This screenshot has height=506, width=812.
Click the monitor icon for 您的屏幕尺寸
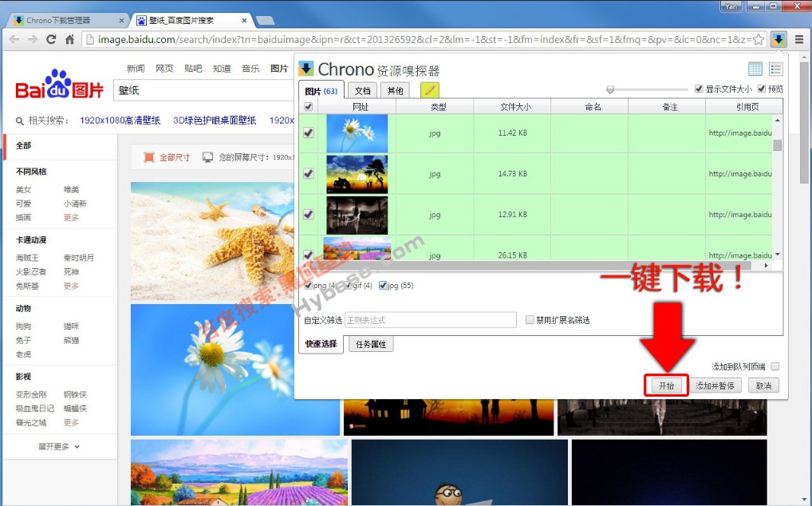[x=207, y=157]
